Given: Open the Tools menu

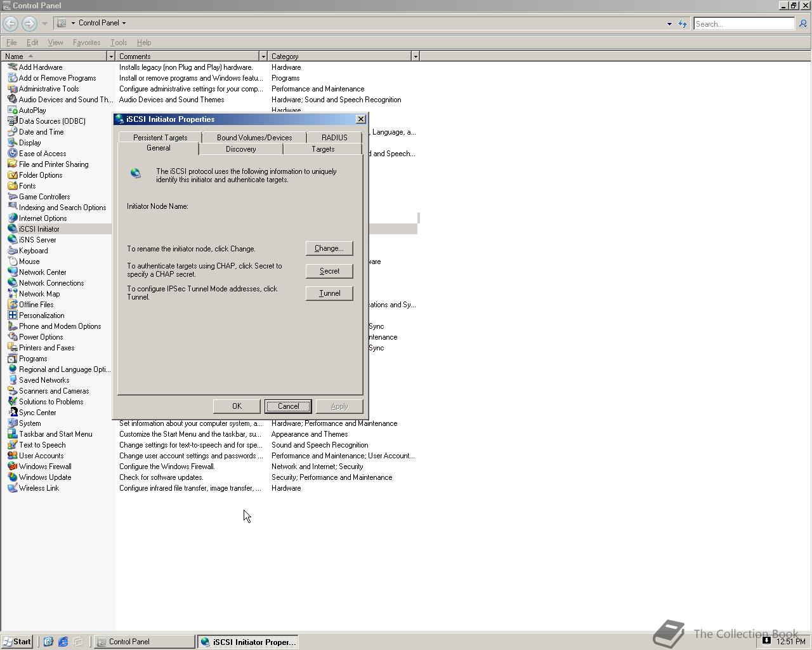Looking at the screenshot, I should [119, 43].
